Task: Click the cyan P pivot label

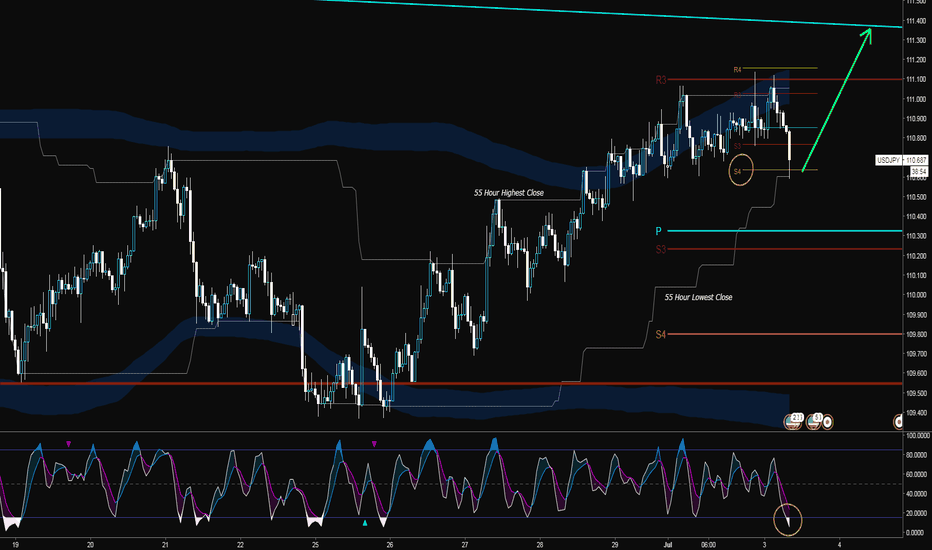Action: (x=659, y=231)
